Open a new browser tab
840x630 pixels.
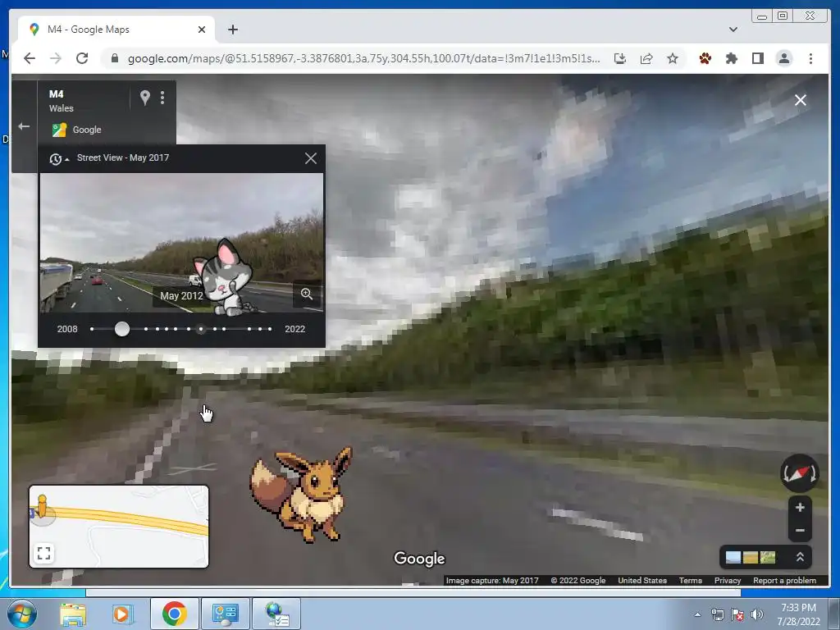232,30
